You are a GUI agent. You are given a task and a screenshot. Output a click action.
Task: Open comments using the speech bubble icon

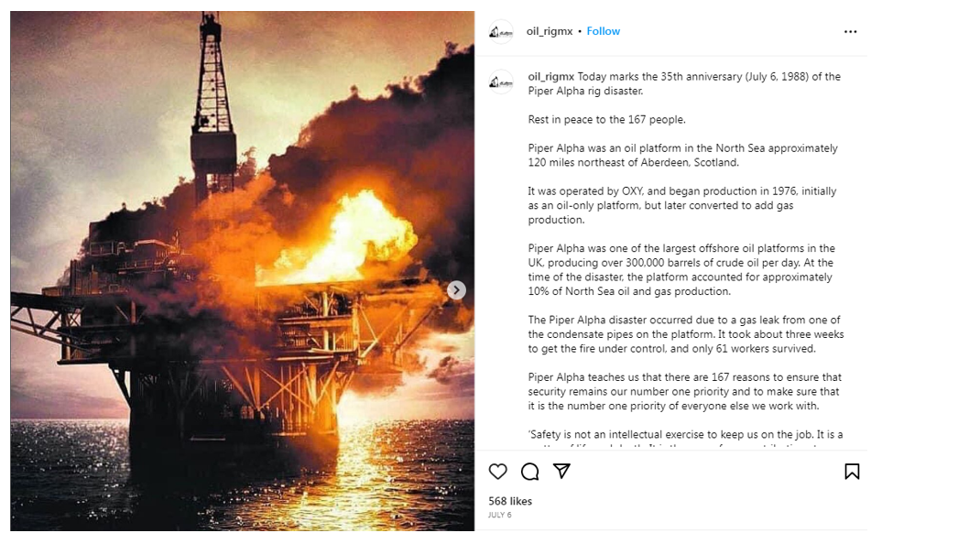click(x=529, y=472)
